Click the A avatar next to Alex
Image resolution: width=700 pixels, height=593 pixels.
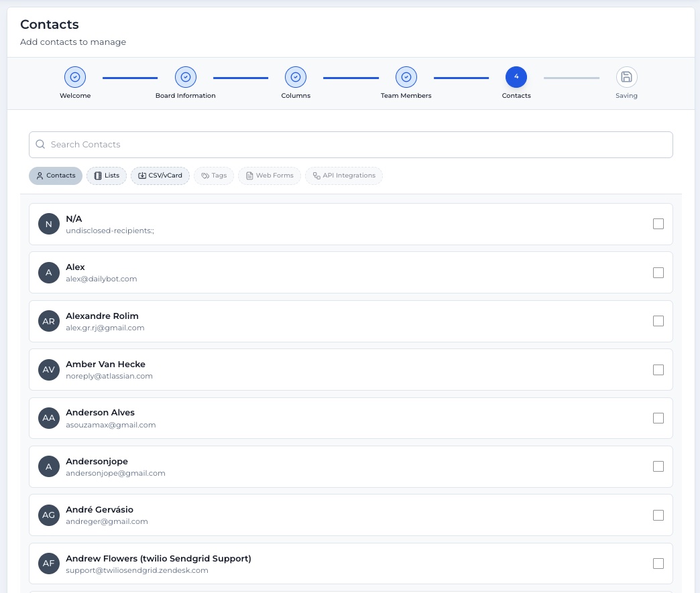tap(49, 273)
